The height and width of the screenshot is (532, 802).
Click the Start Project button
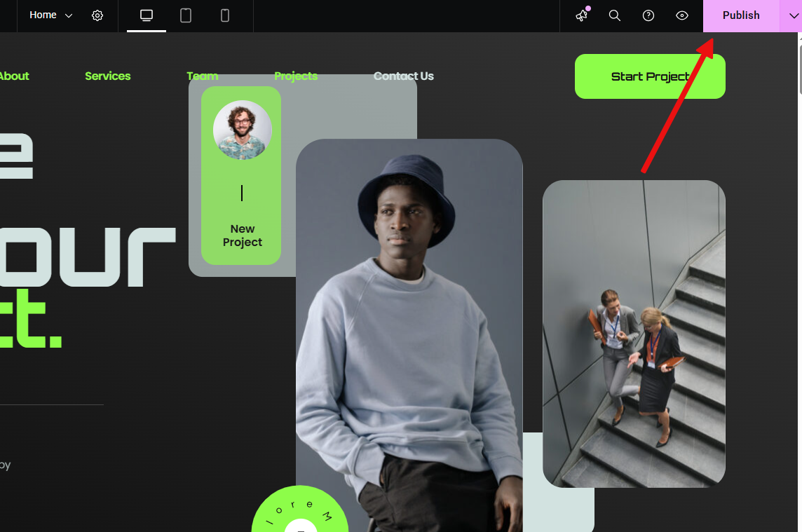click(650, 76)
